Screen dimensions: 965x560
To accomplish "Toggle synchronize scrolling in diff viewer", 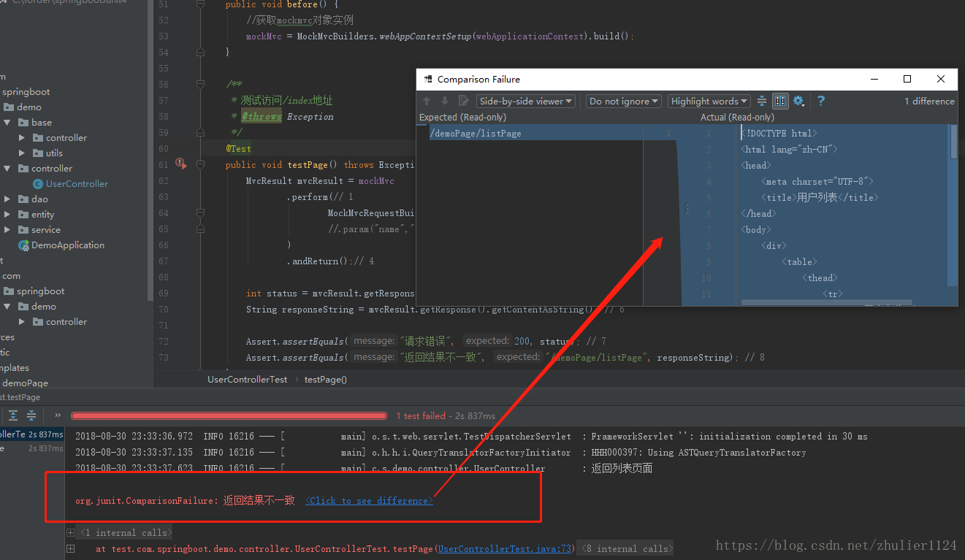I will [780, 101].
